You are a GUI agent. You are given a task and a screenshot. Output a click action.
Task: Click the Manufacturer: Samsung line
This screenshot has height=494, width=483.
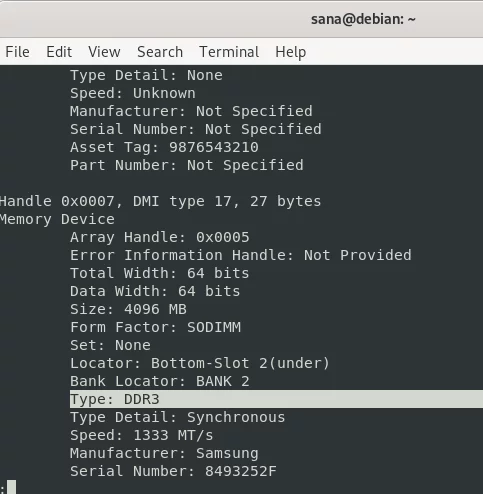164,454
